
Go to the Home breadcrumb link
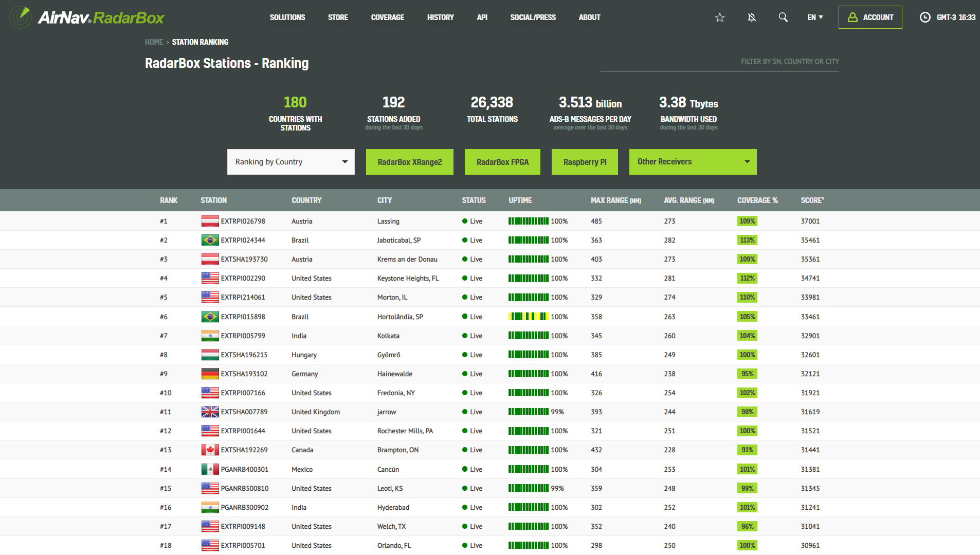(x=154, y=42)
